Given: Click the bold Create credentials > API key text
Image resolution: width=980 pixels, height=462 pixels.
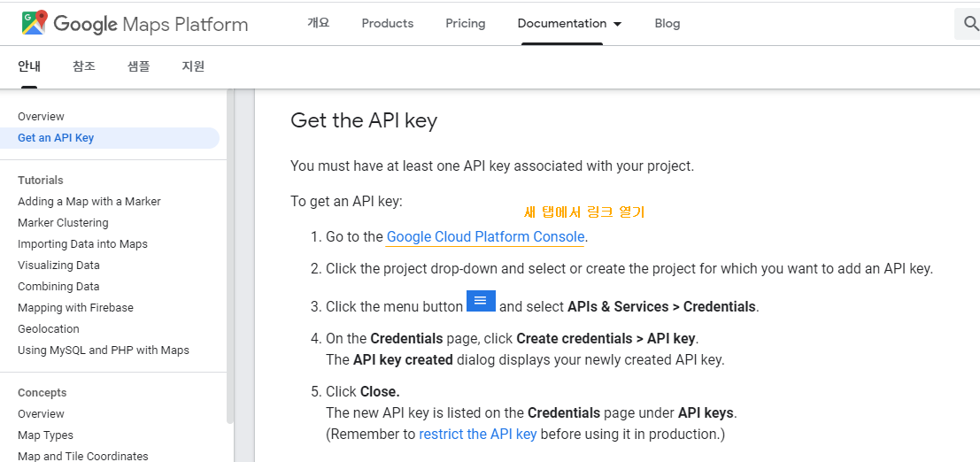Looking at the screenshot, I should [x=606, y=339].
